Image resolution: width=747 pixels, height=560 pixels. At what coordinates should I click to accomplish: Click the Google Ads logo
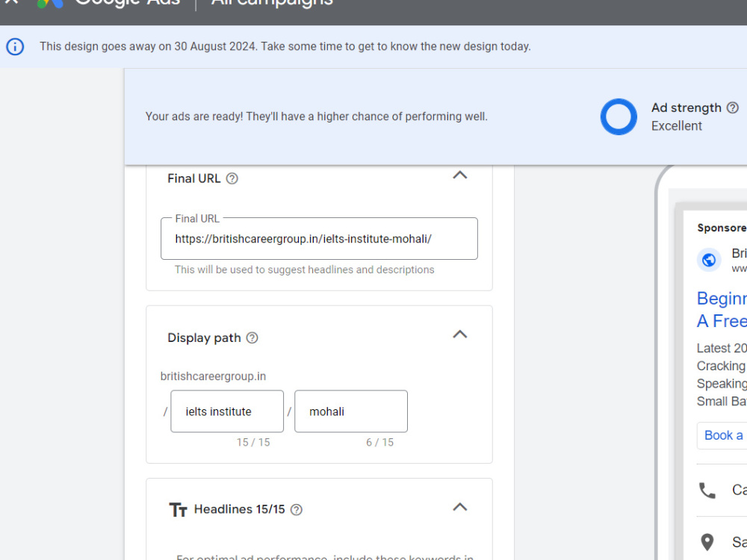click(x=51, y=4)
